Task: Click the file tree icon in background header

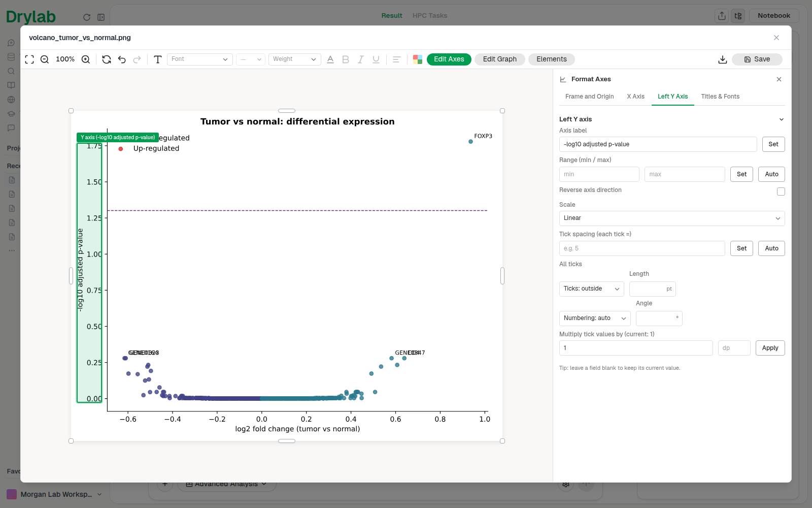Action: [x=738, y=16]
